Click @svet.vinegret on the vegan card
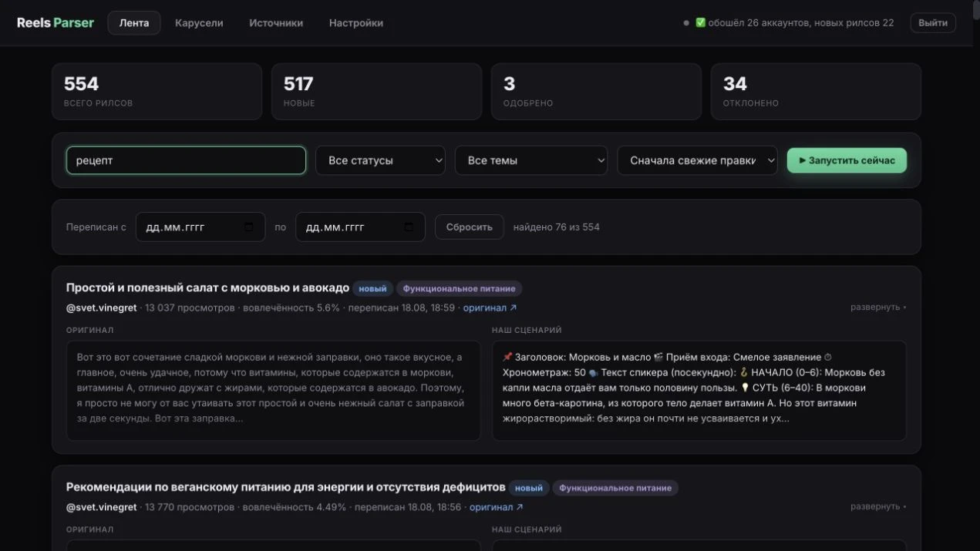 pyautogui.click(x=101, y=507)
